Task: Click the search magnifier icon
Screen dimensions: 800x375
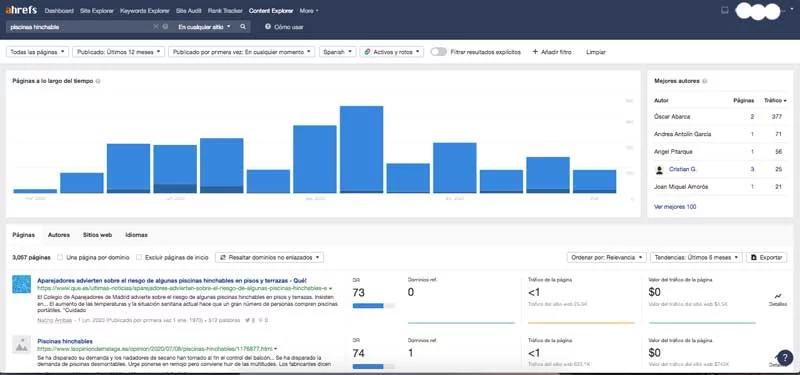Action: pyautogui.click(x=243, y=27)
